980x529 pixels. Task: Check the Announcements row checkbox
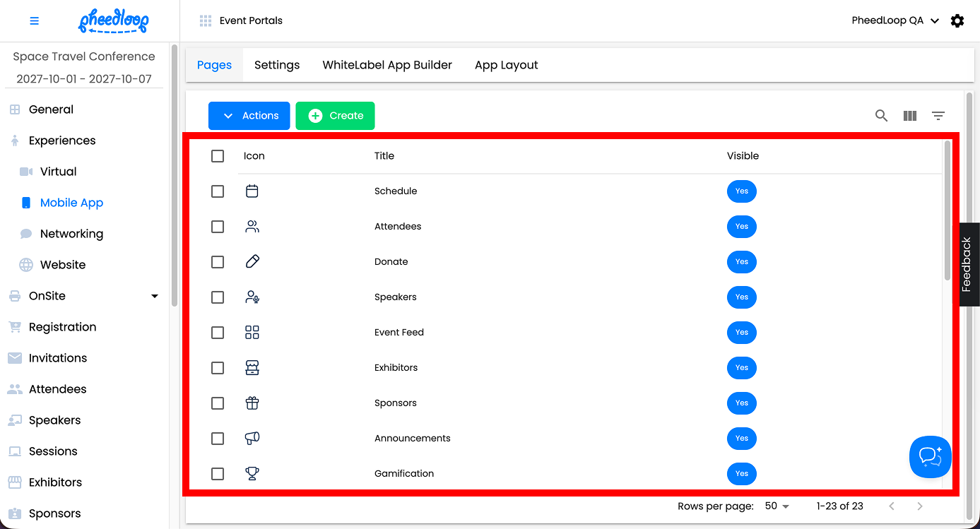coord(218,439)
